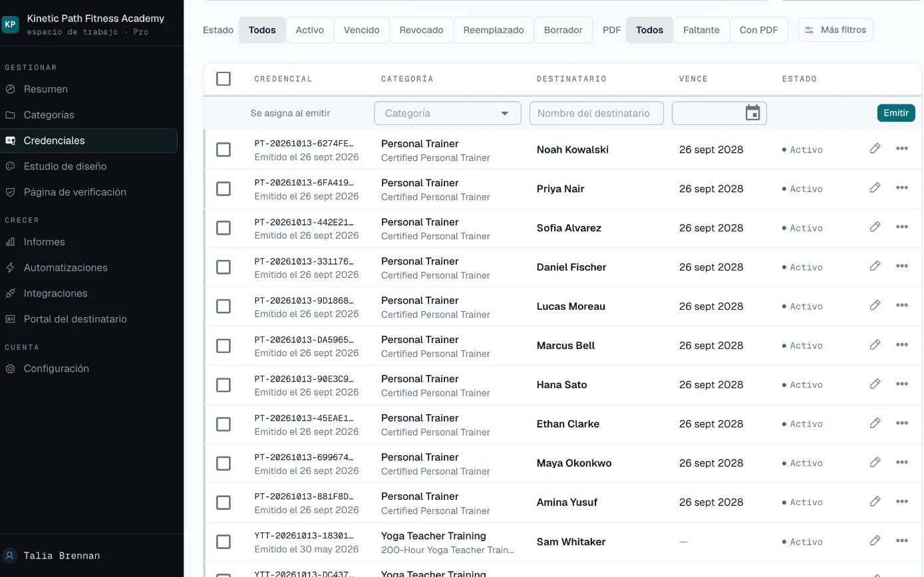Viewport: 924px width, 577px height.
Task: Edit Noah Kowalski's credential with pencil icon
Action: pos(875,148)
